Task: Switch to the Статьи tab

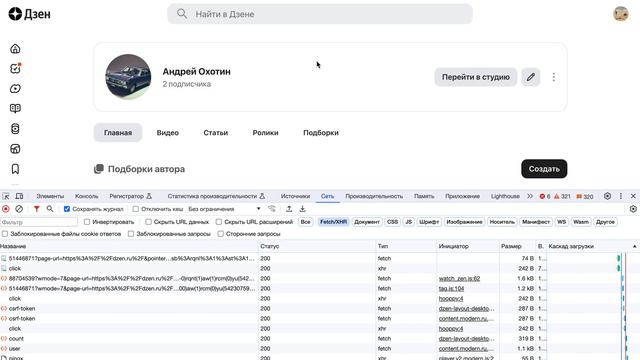Action: coord(216,133)
